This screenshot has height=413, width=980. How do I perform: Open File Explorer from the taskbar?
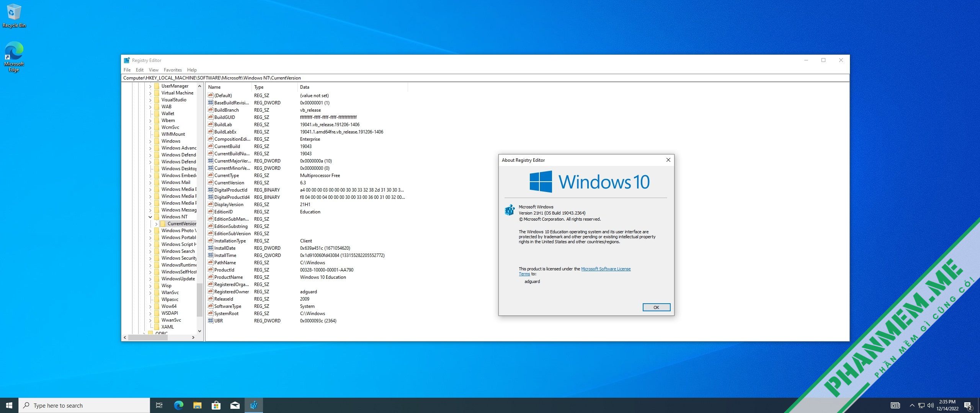pos(197,405)
